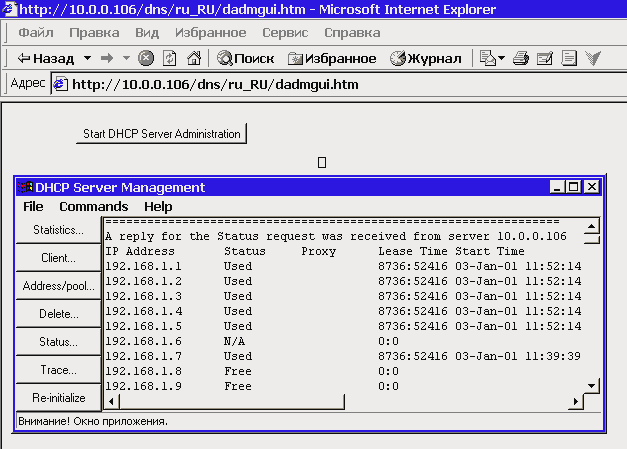
Task: Open the Правка menu
Action: pyautogui.click(x=94, y=32)
